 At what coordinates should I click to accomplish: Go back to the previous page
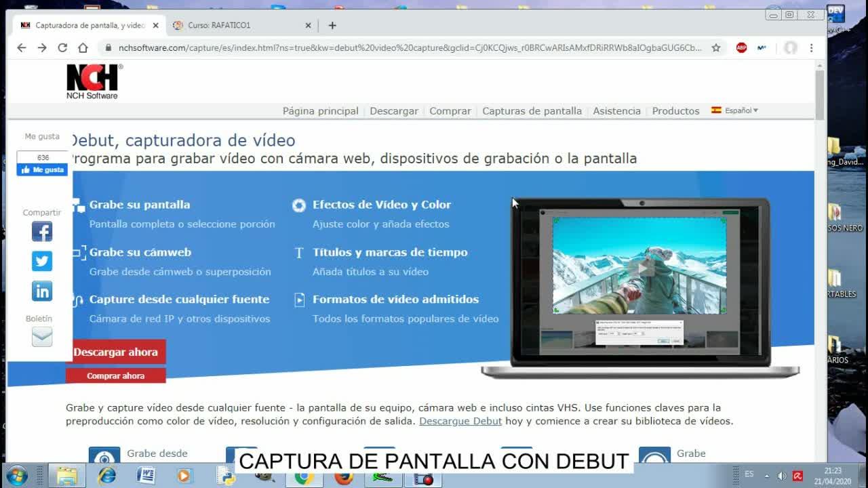22,47
